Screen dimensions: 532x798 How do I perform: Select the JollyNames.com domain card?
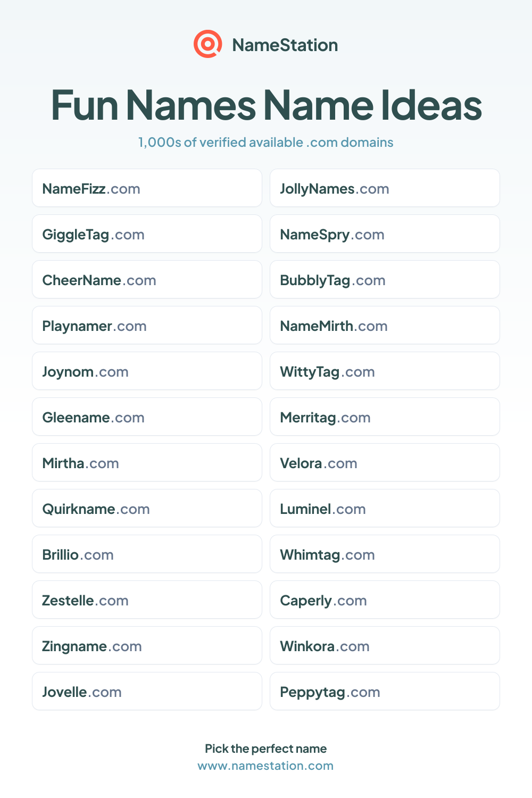click(x=385, y=188)
